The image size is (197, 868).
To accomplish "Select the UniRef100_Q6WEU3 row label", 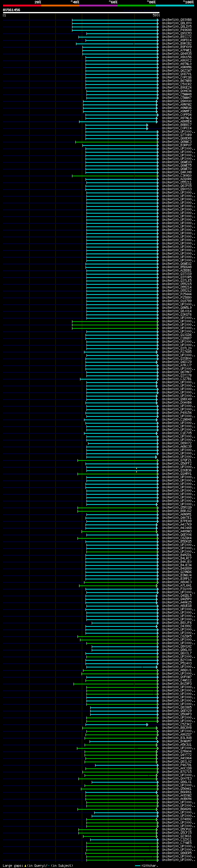I will click(x=177, y=162).
